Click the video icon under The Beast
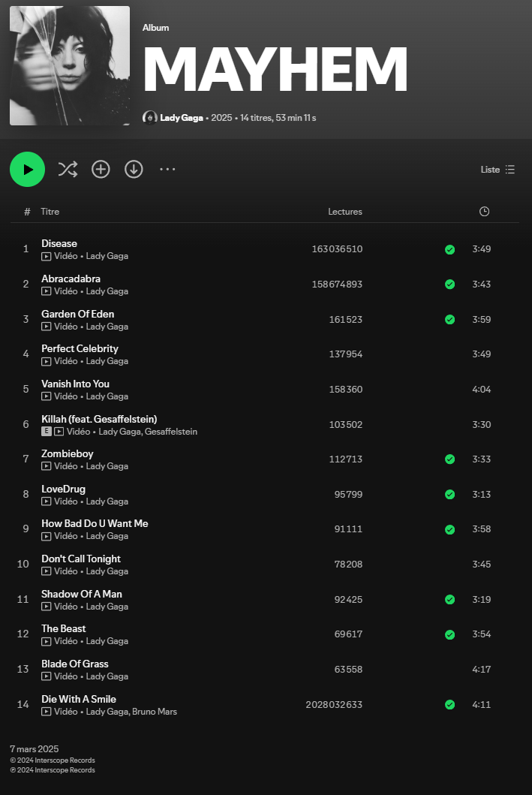 pos(46,641)
